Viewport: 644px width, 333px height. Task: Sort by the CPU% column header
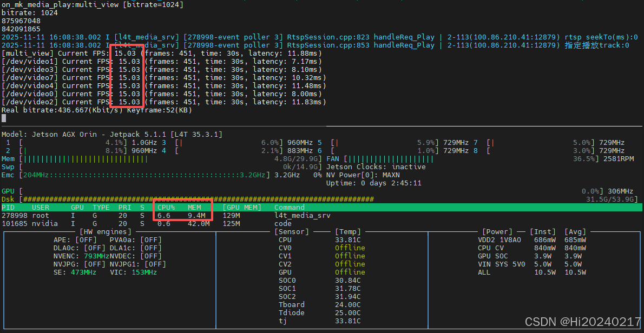tap(166, 208)
